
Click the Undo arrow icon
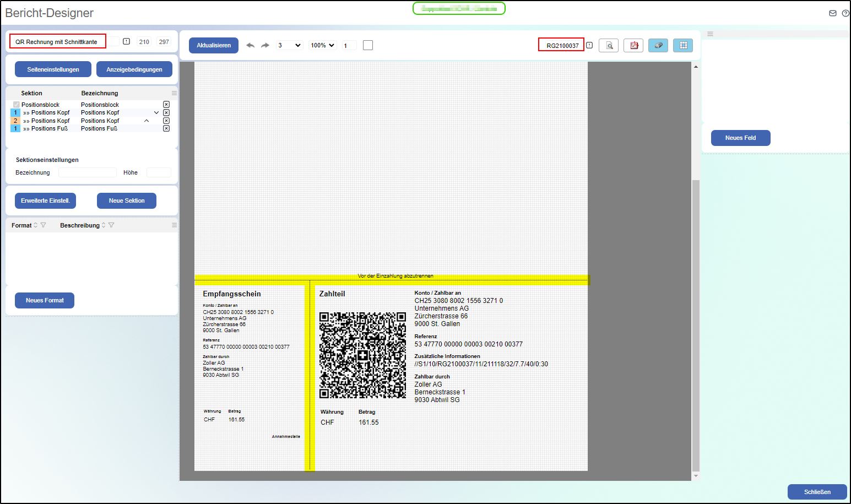pyautogui.click(x=250, y=45)
